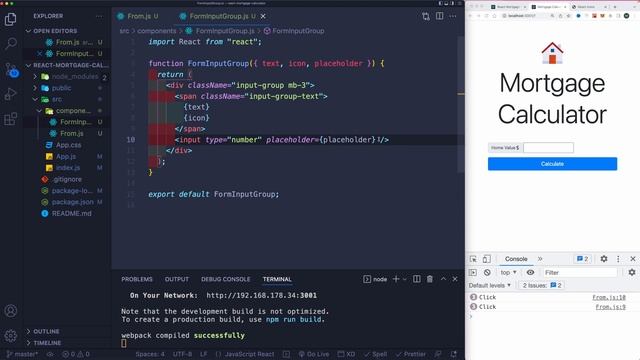Close the terminal panel
640x360 pixels.
(x=455, y=279)
